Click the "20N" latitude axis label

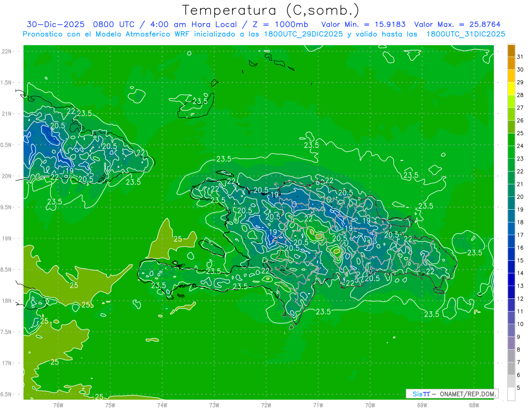tap(7, 176)
